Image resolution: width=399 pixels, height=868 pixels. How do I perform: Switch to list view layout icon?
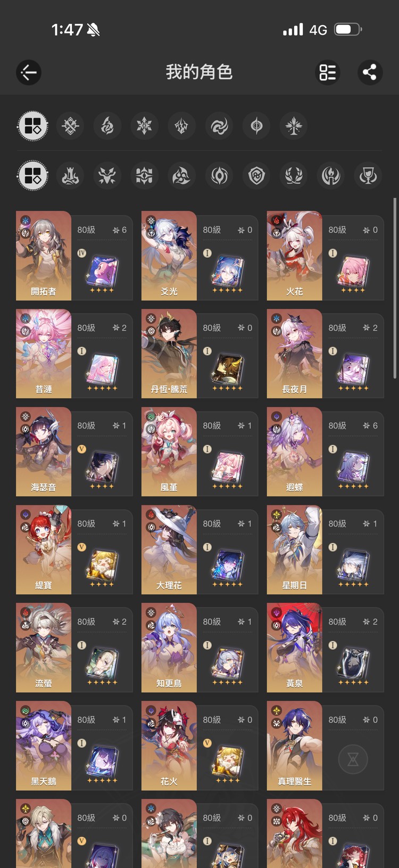pyautogui.click(x=328, y=72)
